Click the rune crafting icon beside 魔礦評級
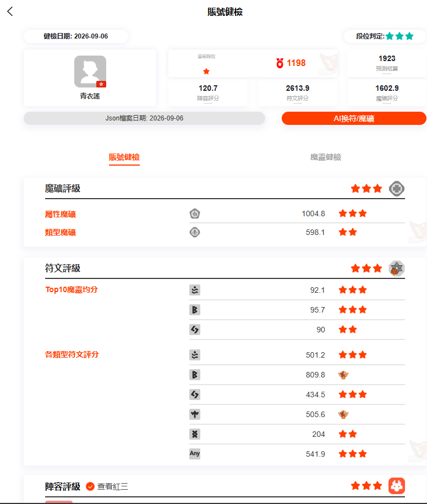The image size is (427, 504). [x=396, y=189]
